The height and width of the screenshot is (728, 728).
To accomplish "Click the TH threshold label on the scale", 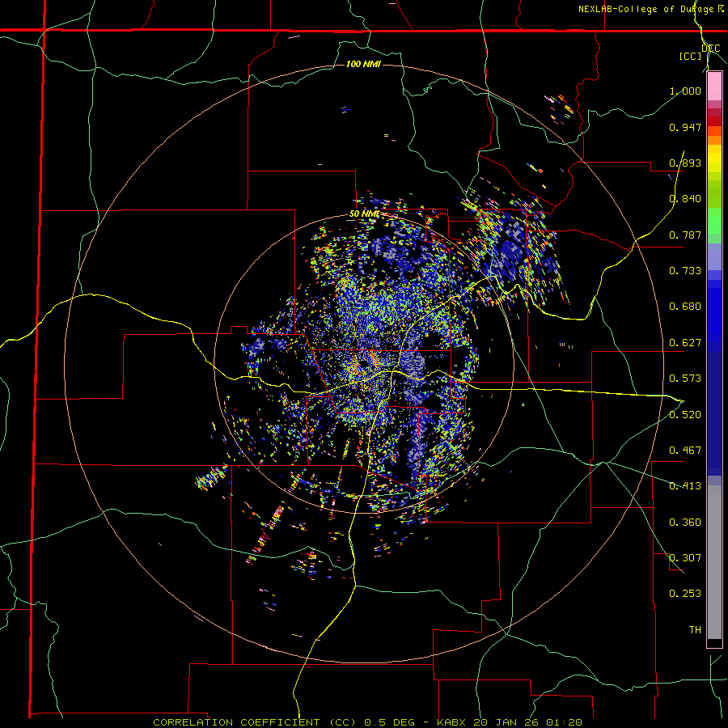I will [x=695, y=630].
